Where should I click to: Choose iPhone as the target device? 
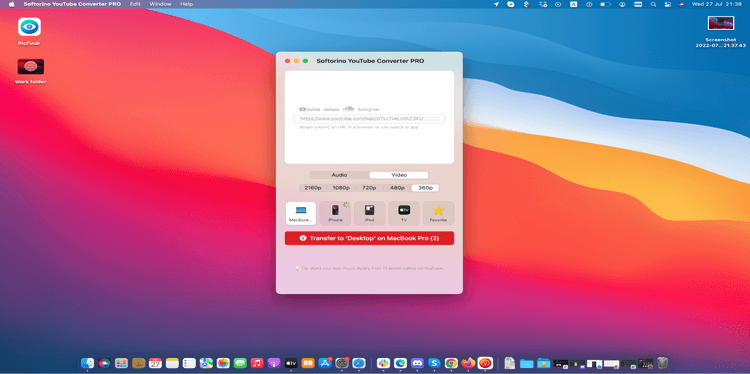pyautogui.click(x=335, y=213)
